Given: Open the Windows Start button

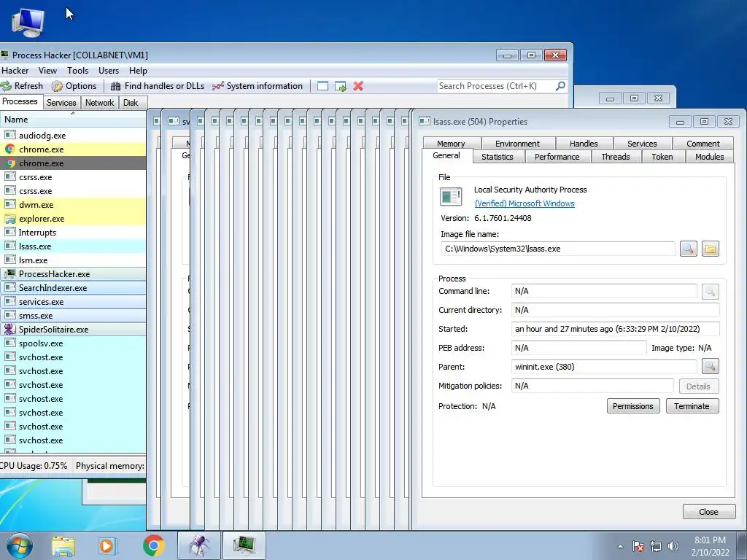Looking at the screenshot, I should [x=20, y=545].
